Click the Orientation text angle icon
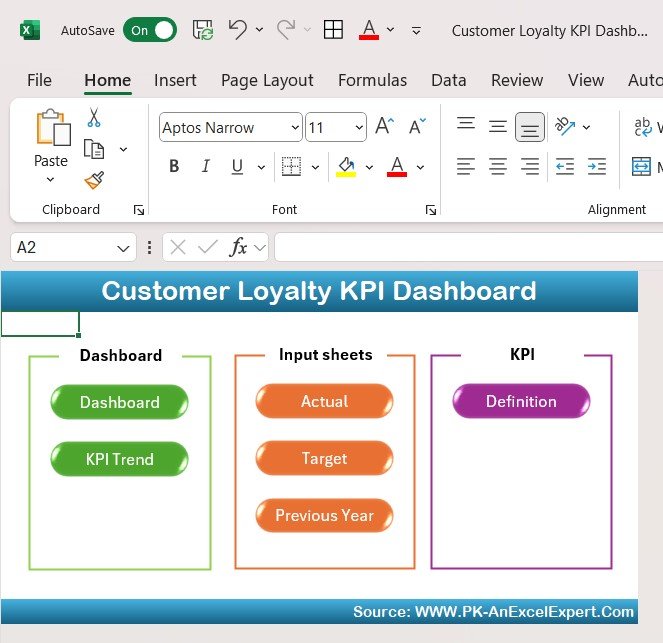663x643 pixels. (x=565, y=126)
